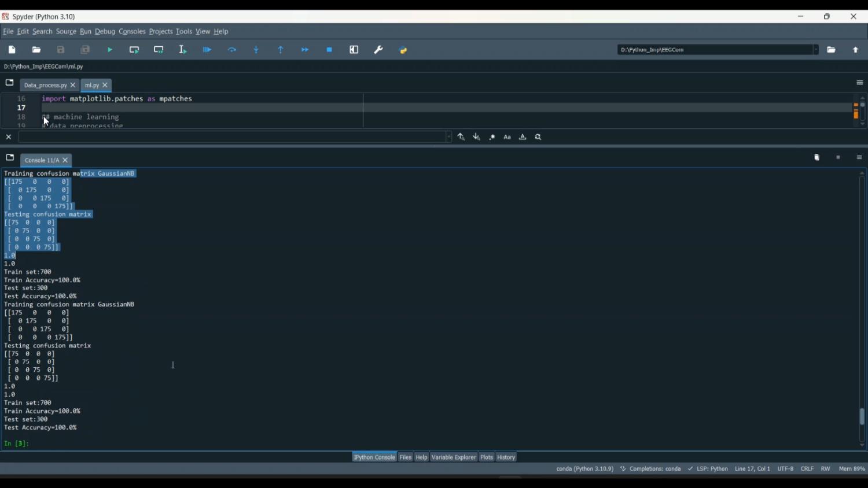Maximize the current pane icon

(354, 50)
